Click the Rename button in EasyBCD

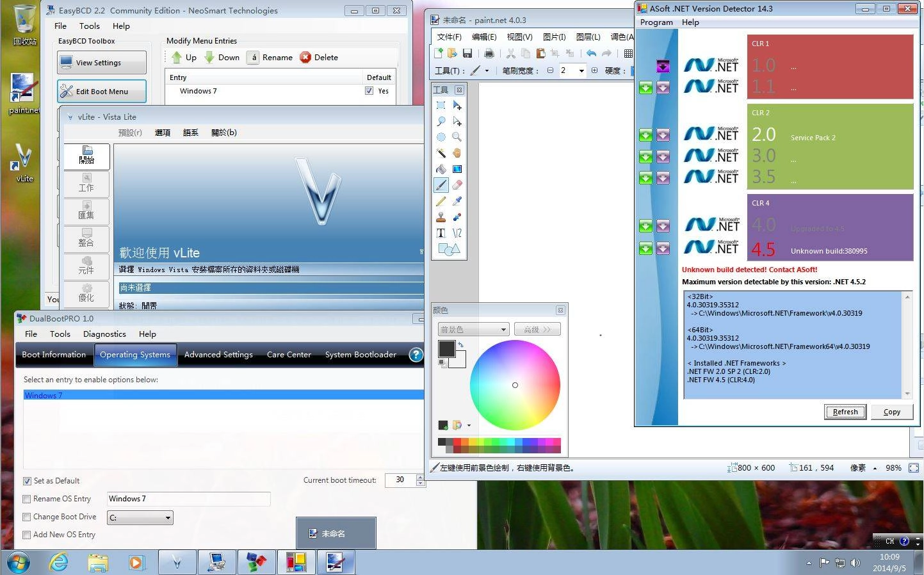(x=270, y=58)
